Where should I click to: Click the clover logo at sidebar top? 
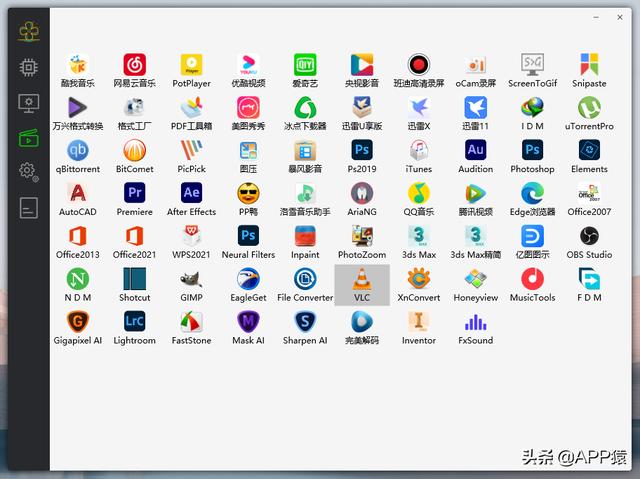pyautogui.click(x=29, y=31)
